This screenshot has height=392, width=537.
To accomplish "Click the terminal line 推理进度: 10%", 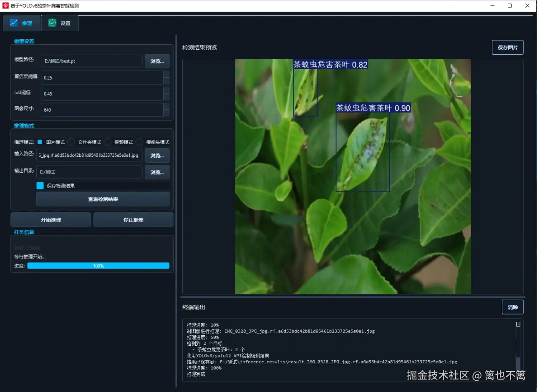I will [x=203, y=325].
